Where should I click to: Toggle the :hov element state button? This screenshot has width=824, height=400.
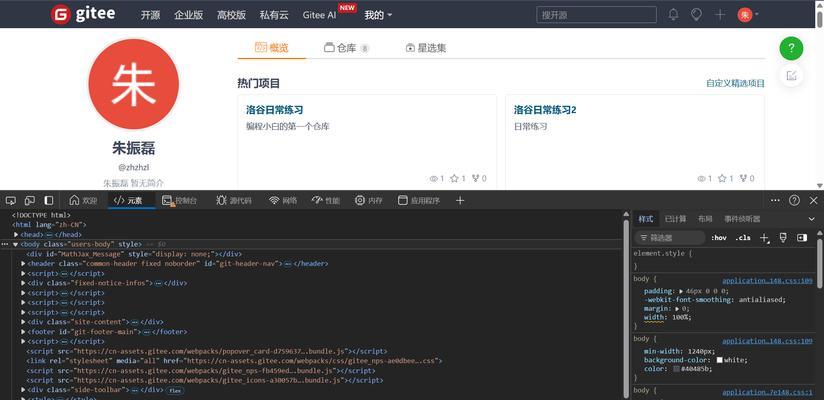719,238
